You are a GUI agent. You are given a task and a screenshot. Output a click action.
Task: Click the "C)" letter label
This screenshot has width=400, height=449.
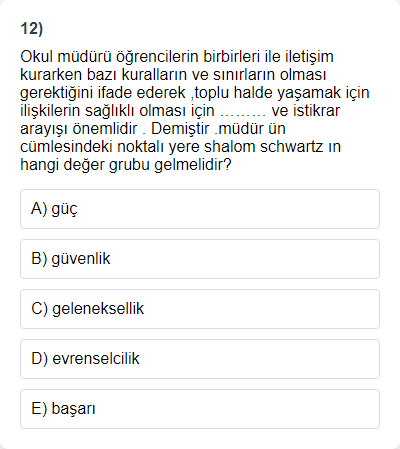click(x=39, y=309)
